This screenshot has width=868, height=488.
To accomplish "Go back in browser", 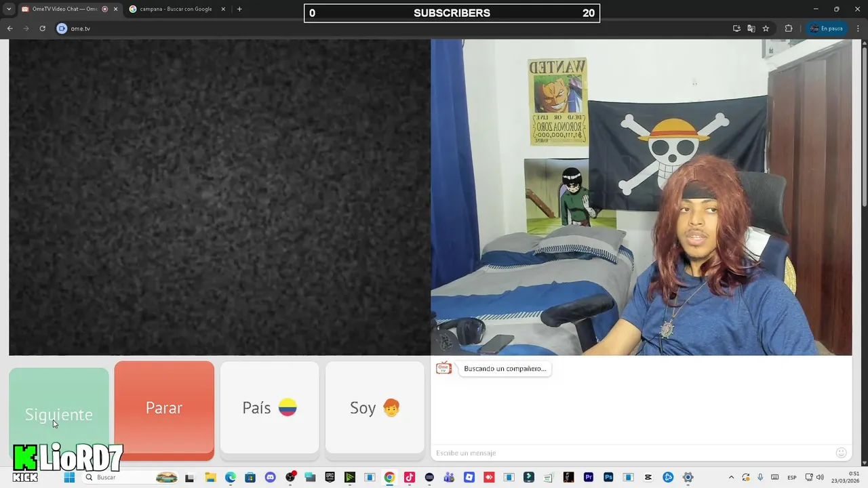I will tap(9, 28).
